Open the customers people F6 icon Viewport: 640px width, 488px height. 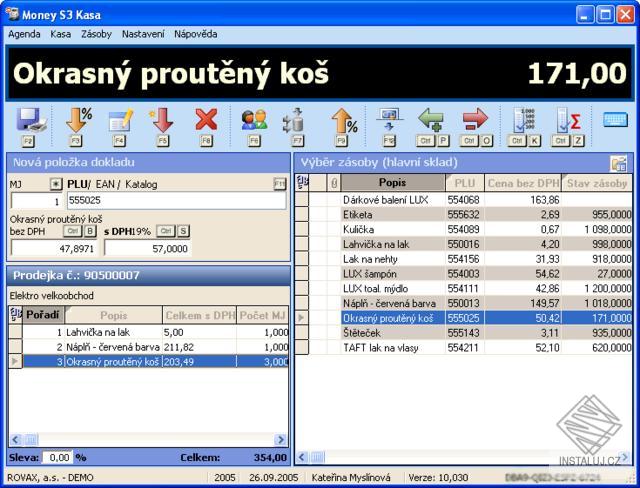click(x=254, y=120)
